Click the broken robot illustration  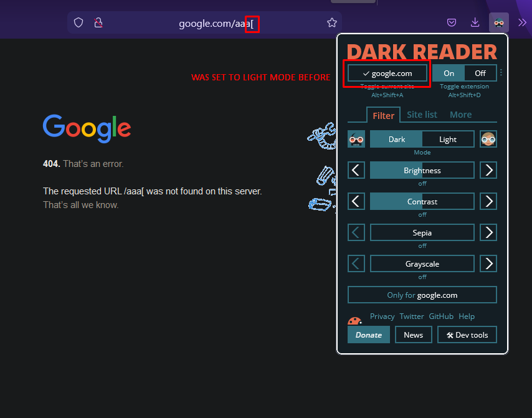pos(321,167)
